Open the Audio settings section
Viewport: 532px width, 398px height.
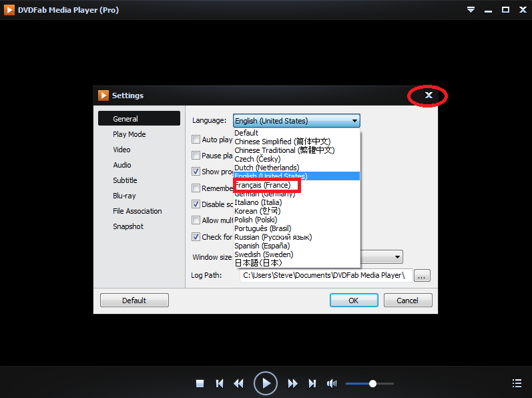(x=122, y=165)
